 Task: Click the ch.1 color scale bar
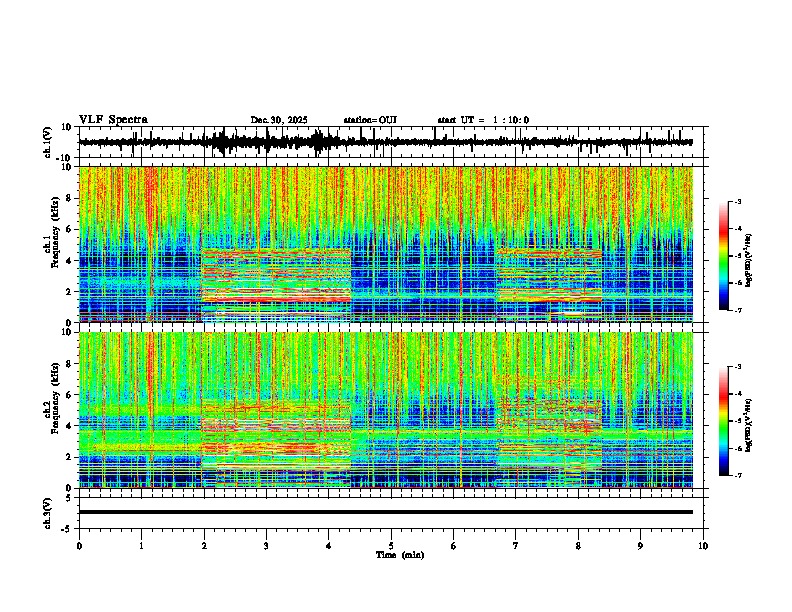(x=724, y=256)
